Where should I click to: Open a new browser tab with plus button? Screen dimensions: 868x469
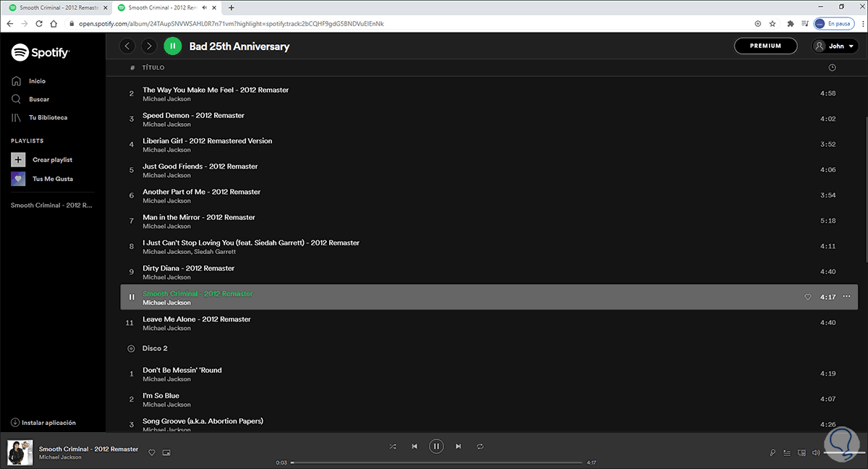point(231,8)
